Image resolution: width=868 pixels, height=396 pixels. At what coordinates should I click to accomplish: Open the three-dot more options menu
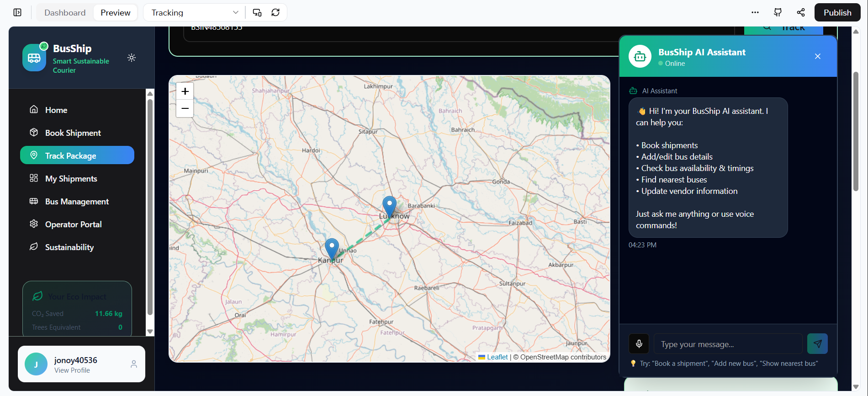[x=755, y=12]
